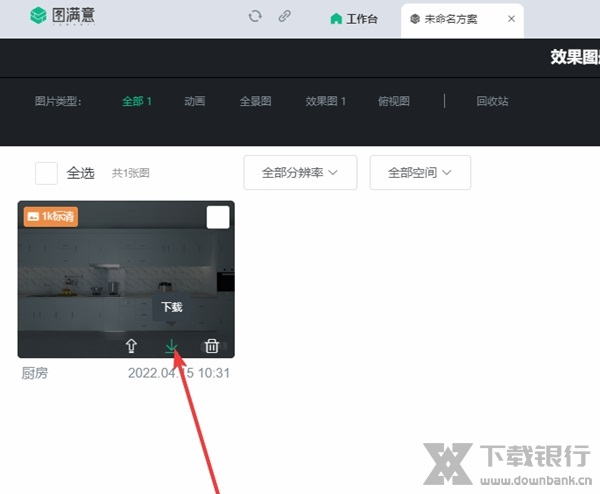Click the refresh sync icon in title bar
This screenshot has width=600, height=494.
[x=255, y=16]
